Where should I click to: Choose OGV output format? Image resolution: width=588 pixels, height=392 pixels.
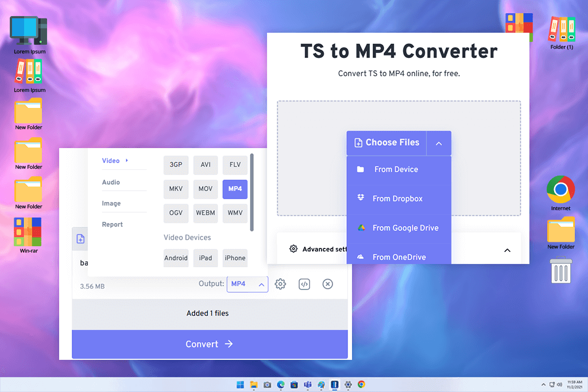point(176,213)
